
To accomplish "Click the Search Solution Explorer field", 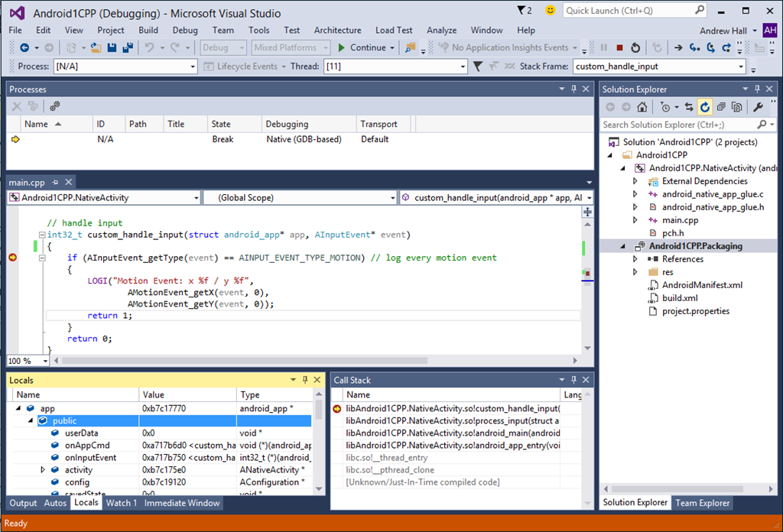I will point(688,125).
